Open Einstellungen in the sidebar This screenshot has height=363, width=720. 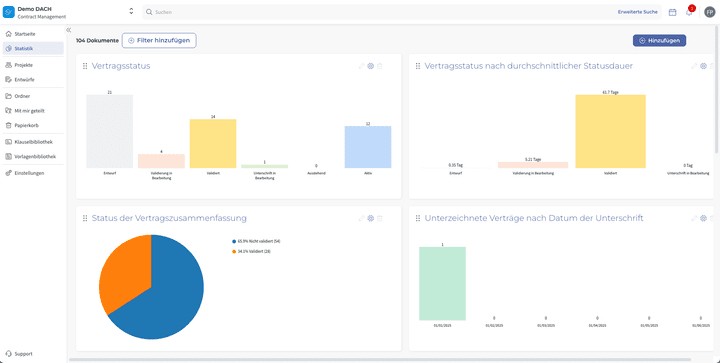(33, 173)
